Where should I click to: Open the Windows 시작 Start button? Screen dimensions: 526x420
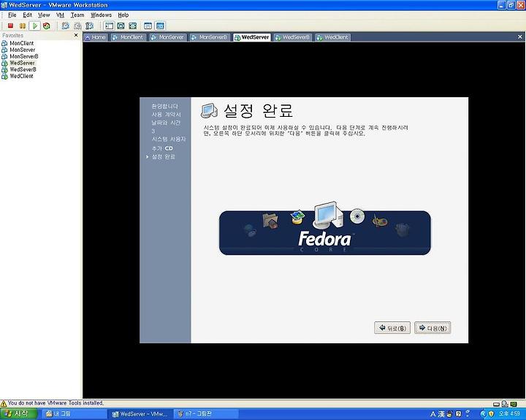18,413
